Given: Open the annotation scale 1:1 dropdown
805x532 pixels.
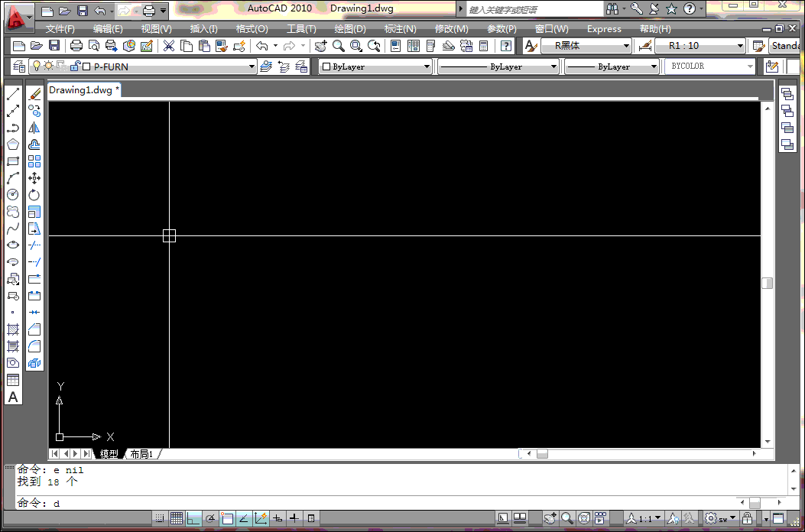Looking at the screenshot, I should (x=650, y=518).
